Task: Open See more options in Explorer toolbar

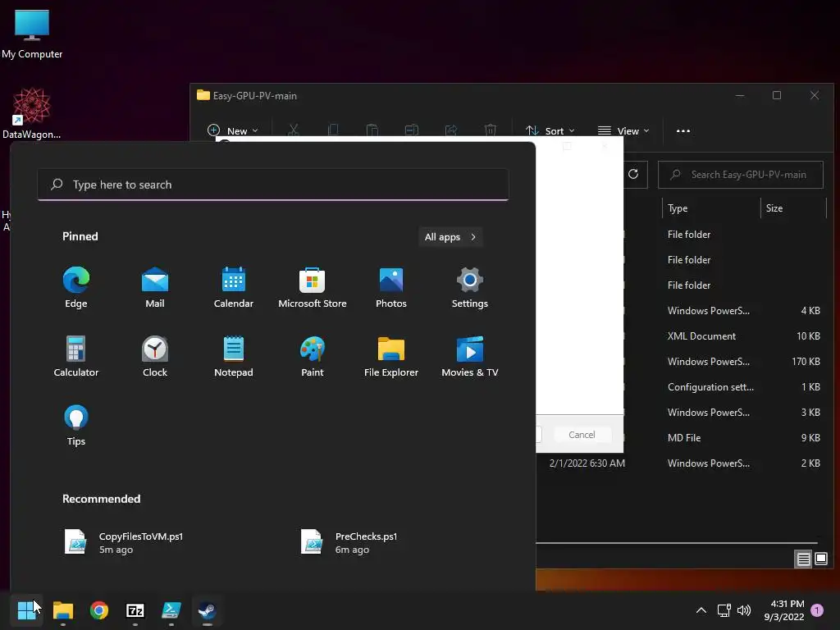Action: click(683, 130)
